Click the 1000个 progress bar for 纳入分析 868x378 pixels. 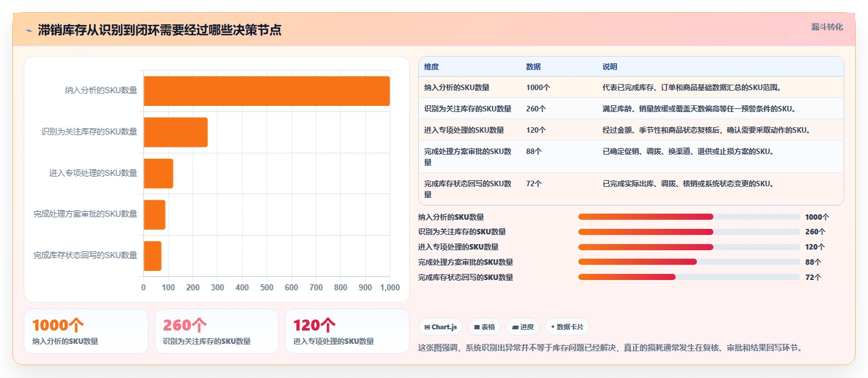click(689, 217)
